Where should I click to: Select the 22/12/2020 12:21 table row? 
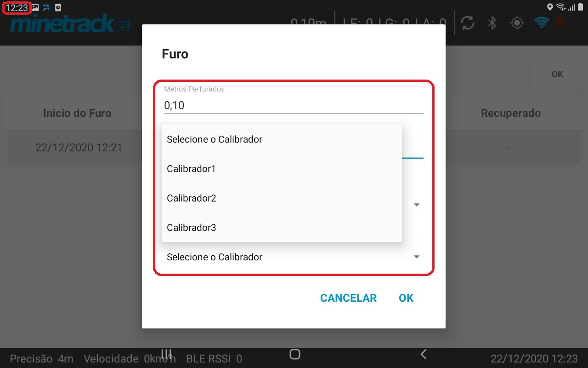point(294,148)
